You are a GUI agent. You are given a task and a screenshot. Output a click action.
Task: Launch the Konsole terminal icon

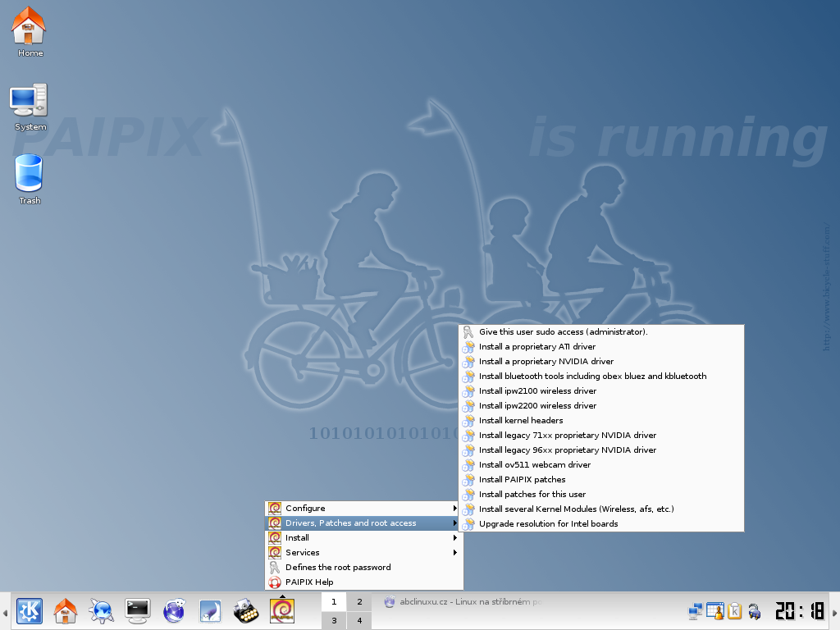(x=137, y=610)
